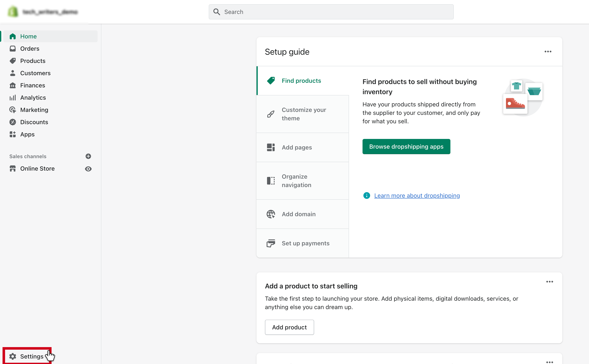Click Browse dropshipping apps button
Image resolution: width=589 pixels, height=364 pixels.
click(406, 146)
